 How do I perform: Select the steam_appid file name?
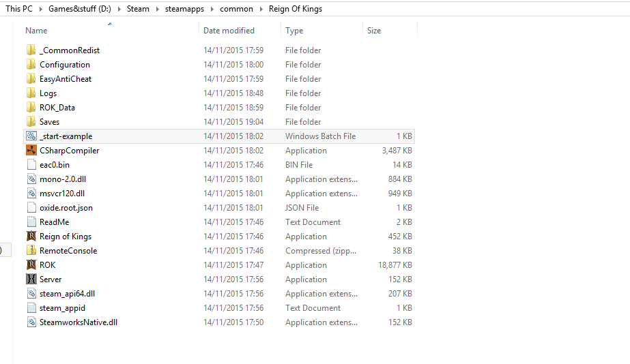(62, 308)
